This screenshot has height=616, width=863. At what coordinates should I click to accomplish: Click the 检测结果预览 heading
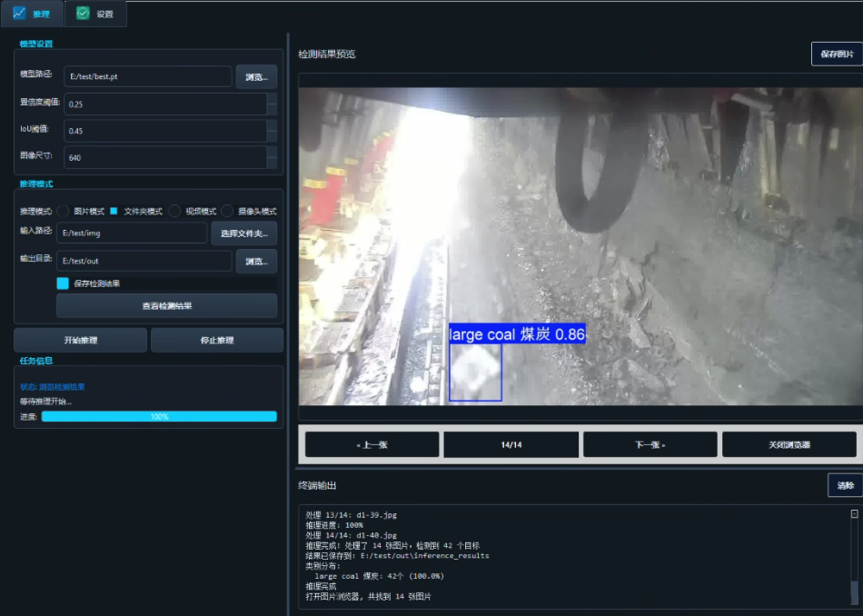(327, 54)
